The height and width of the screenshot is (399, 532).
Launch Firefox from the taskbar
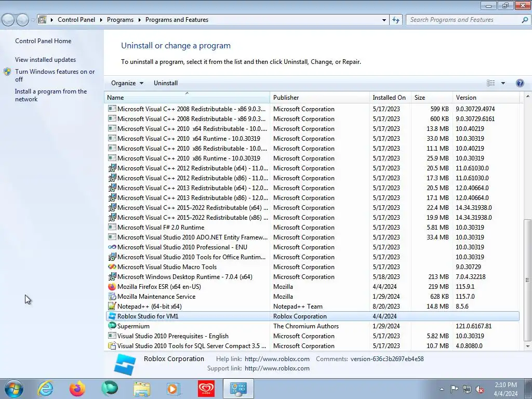coord(77,389)
